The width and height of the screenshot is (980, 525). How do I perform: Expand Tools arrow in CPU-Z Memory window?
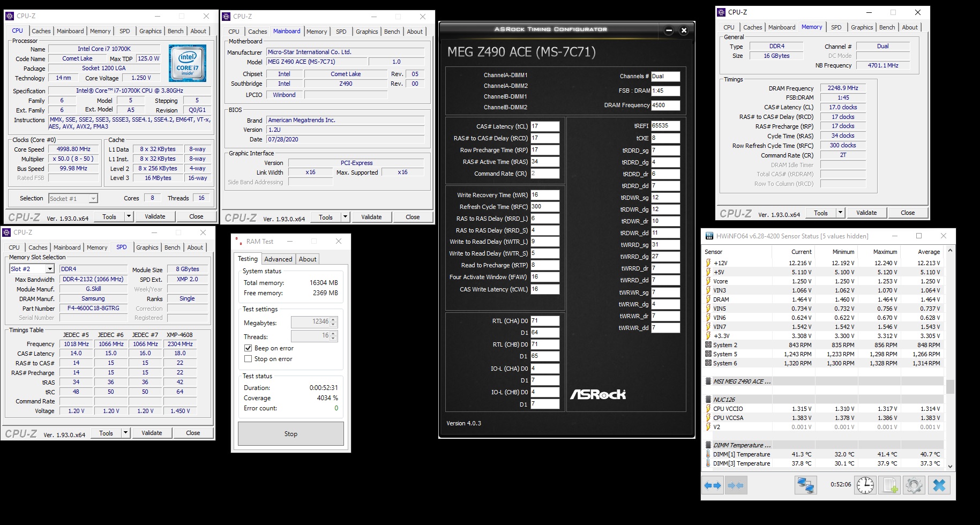840,213
